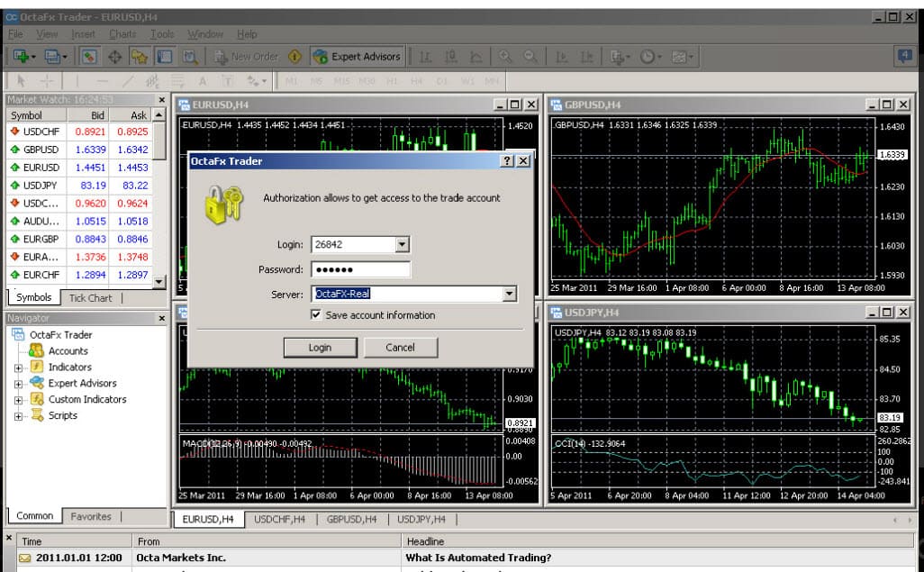The height and width of the screenshot is (572, 924).
Task: Toggle the Market Watch toolbar icon
Action: (90, 57)
